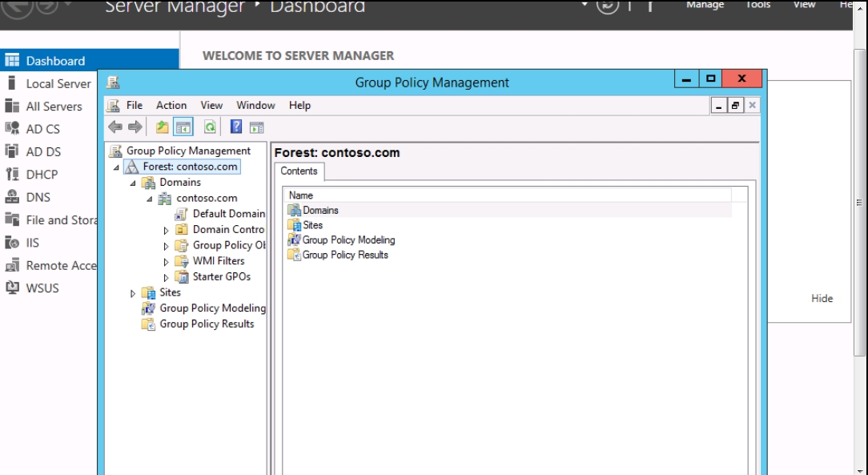Screen dimensions: 868x475
Task: Open Server Manager View menu
Action: tap(804, 5)
